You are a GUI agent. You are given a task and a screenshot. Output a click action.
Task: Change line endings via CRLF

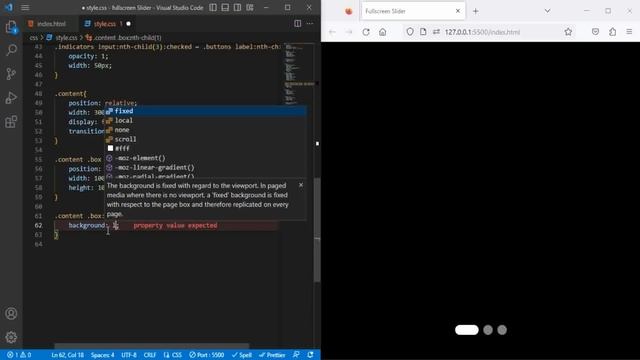pos(150,355)
